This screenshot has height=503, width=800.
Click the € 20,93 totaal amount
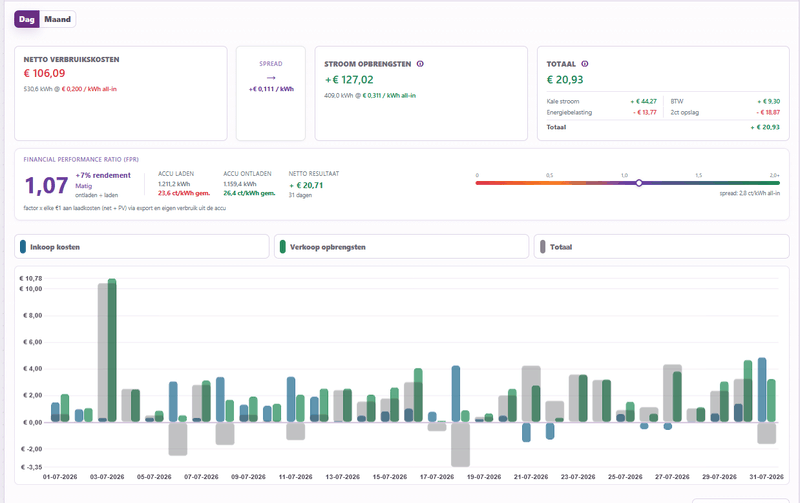pyautogui.click(x=565, y=80)
